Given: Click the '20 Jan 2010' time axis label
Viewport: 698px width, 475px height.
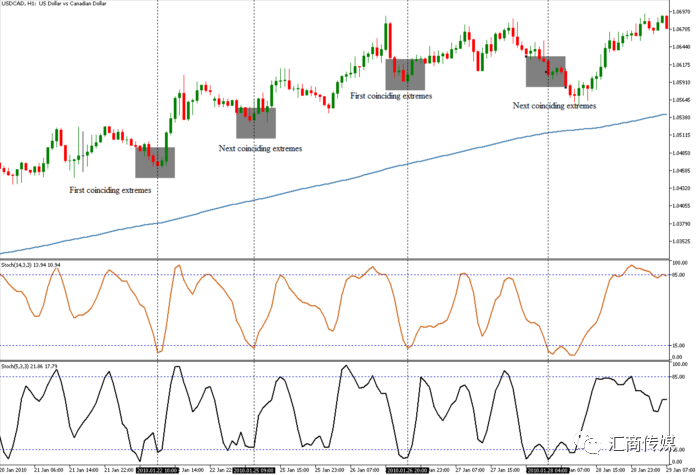Looking at the screenshot, I should [x=14, y=470].
